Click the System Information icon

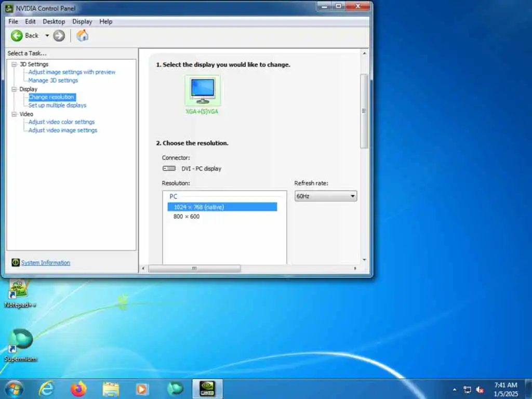tap(16, 262)
